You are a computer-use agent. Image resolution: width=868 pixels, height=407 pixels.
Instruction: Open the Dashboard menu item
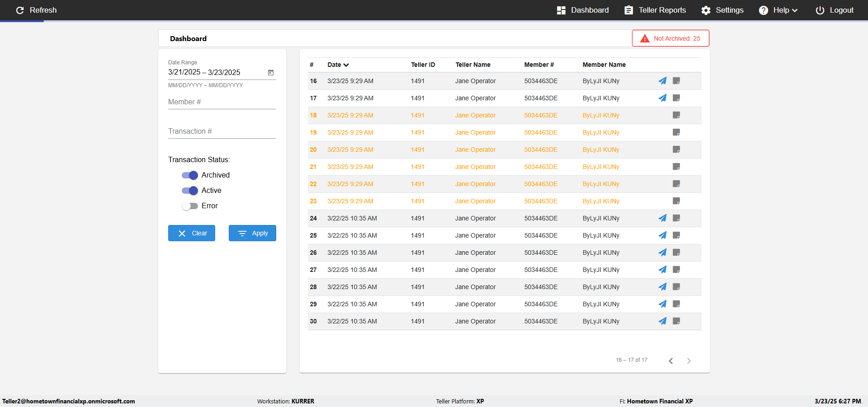click(583, 10)
